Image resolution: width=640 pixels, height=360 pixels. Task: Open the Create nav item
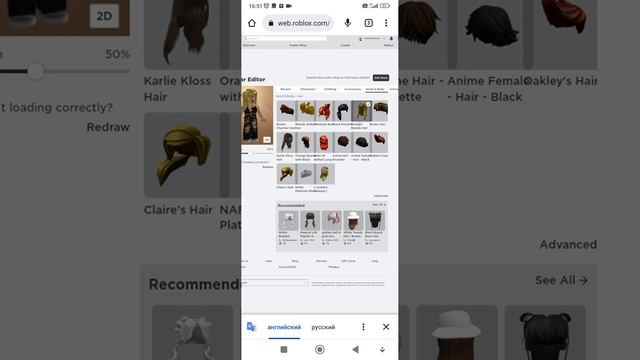coord(345,45)
